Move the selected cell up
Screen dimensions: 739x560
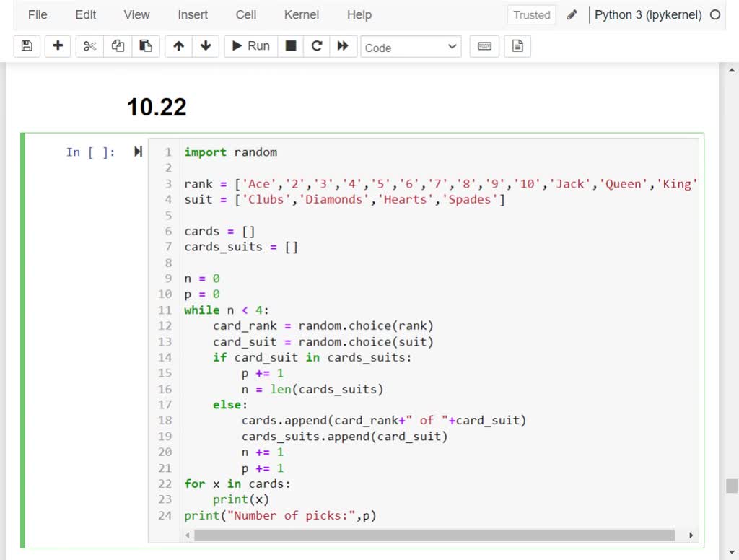[178, 46]
